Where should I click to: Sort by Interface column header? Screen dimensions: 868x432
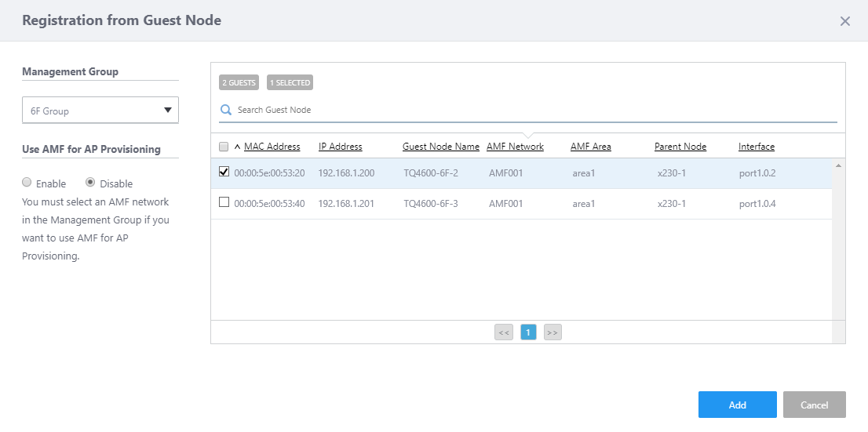[757, 147]
